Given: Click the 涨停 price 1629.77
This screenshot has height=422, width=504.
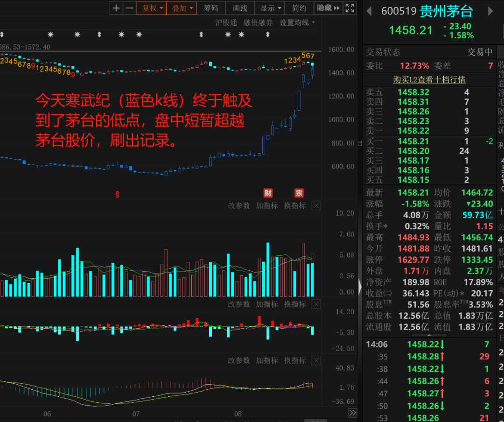Looking at the screenshot, I should coord(413,260).
